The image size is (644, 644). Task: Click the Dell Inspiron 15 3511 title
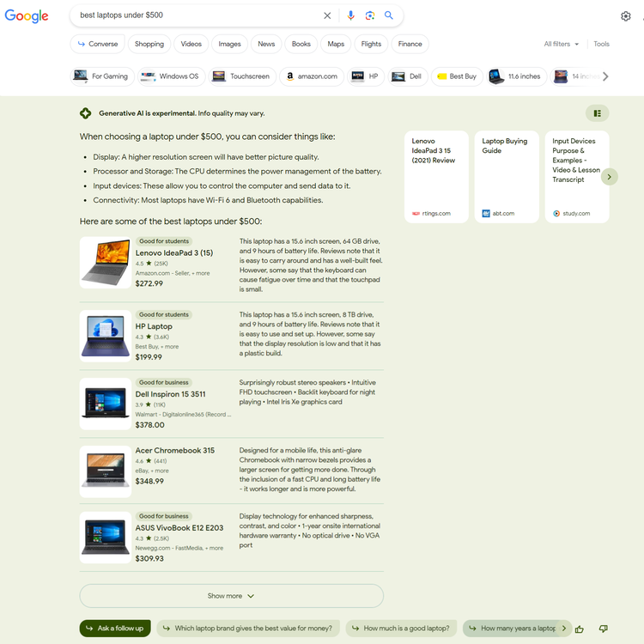pos(171,394)
